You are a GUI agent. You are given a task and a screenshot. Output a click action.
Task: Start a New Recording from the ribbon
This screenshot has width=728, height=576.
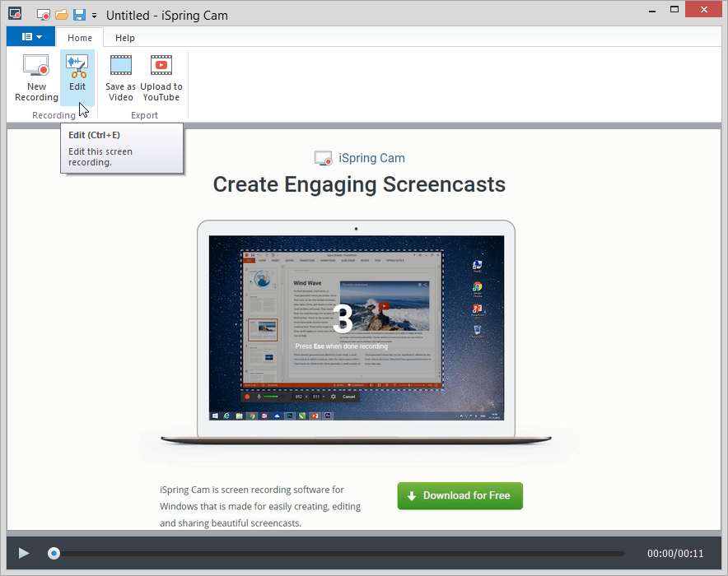(36, 78)
